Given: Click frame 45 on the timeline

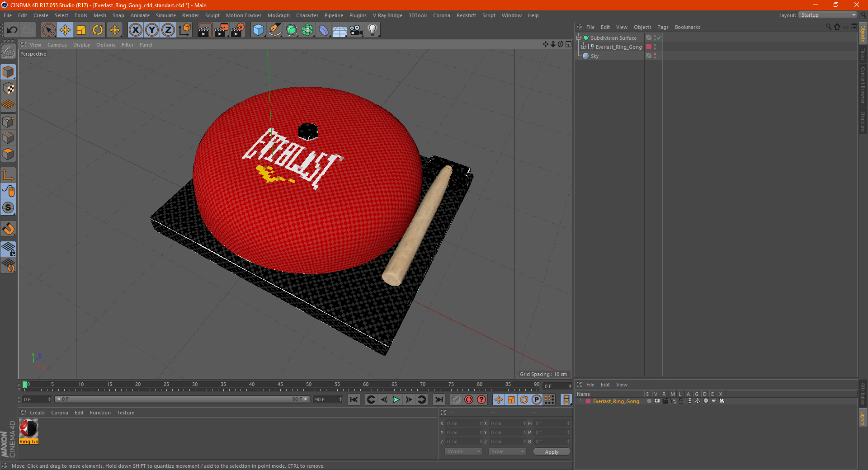Looking at the screenshot, I should (280, 385).
